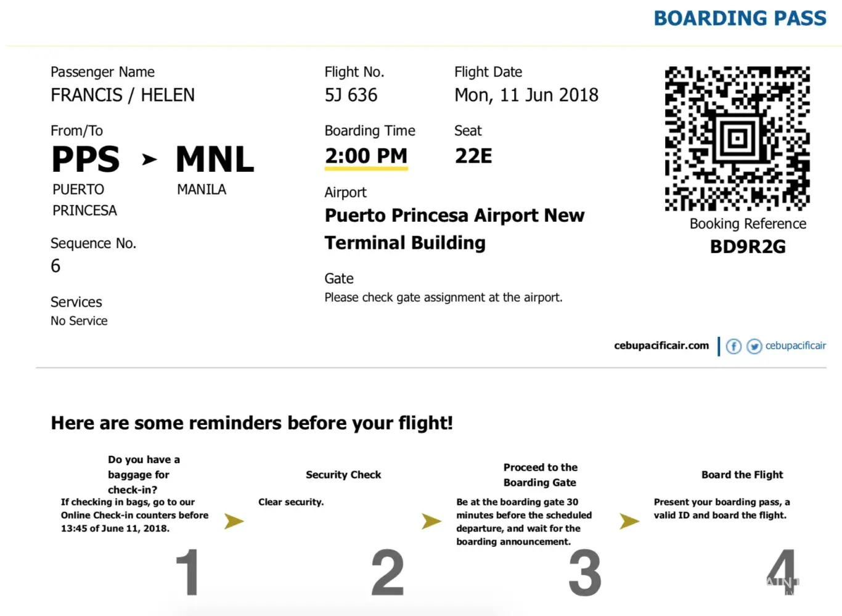Select passenger name FRANCIS / HELEN
Viewport: 842px width, 616px height.
123,95
